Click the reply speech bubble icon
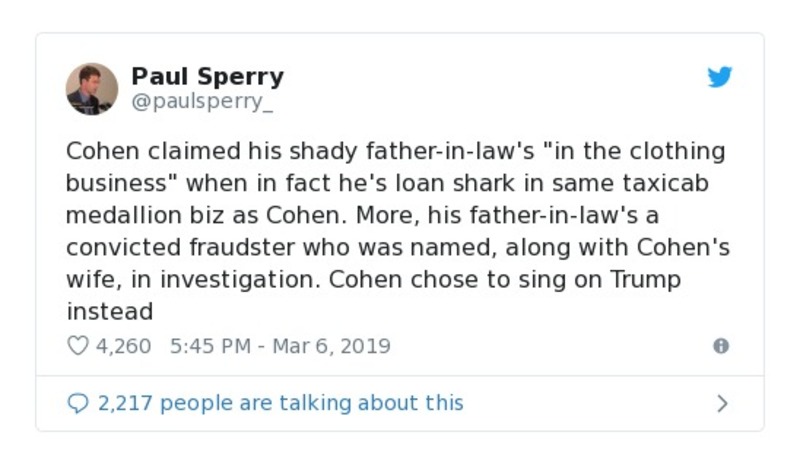This screenshot has width=800, height=467. click(x=78, y=403)
